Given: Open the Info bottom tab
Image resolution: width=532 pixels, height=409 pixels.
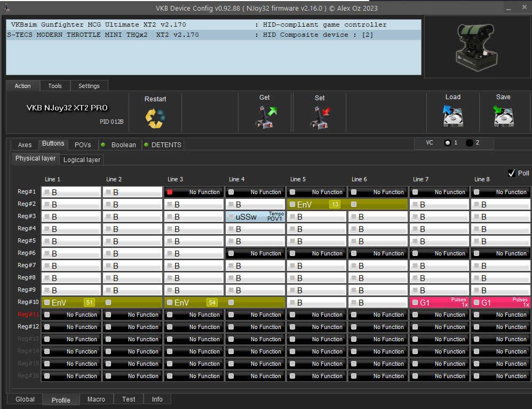Looking at the screenshot, I should [x=157, y=399].
